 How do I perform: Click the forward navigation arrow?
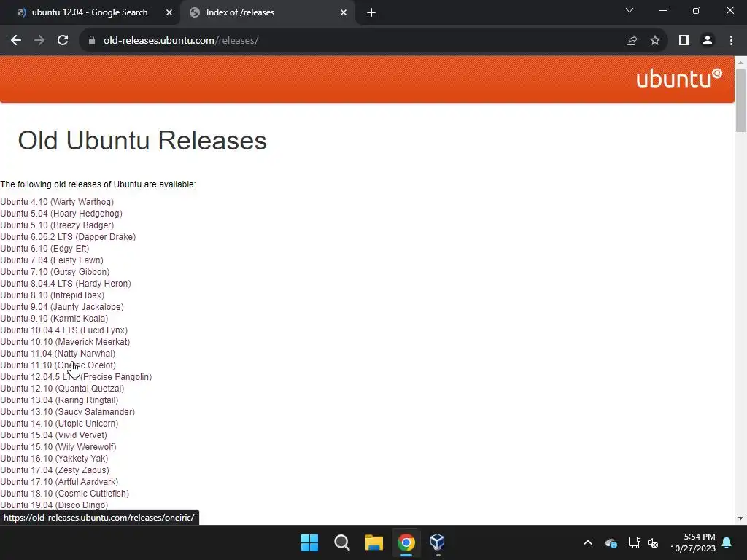pos(39,41)
